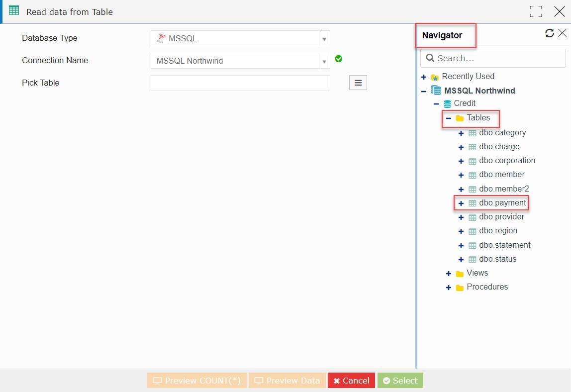This screenshot has width=571, height=392.
Task: Click the green Select button
Action: point(400,381)
